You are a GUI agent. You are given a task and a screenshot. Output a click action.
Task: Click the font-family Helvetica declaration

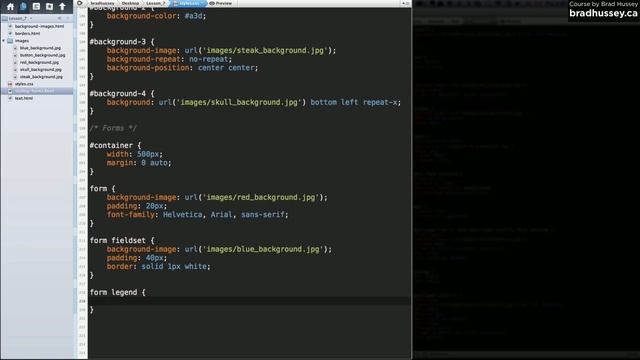[198, 215]
